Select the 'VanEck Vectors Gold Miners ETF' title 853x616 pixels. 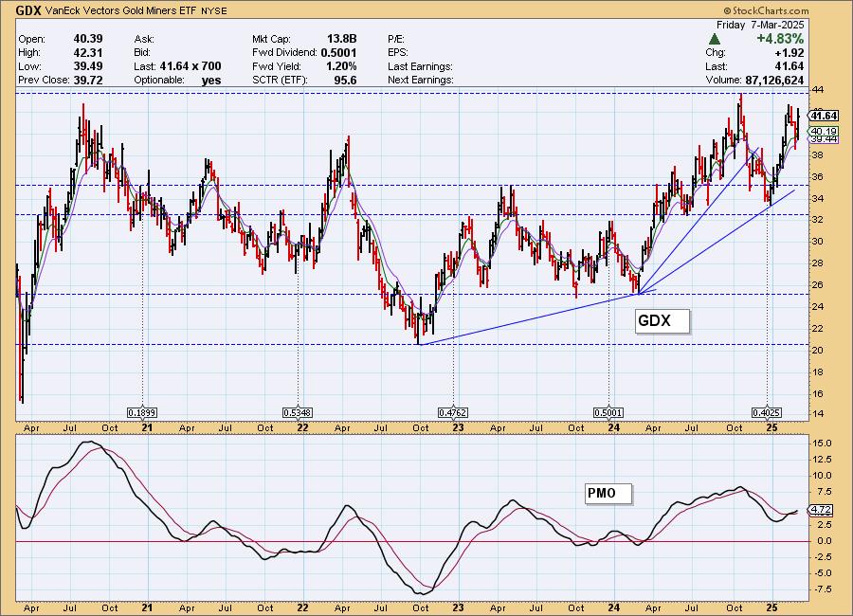point(120,10)
